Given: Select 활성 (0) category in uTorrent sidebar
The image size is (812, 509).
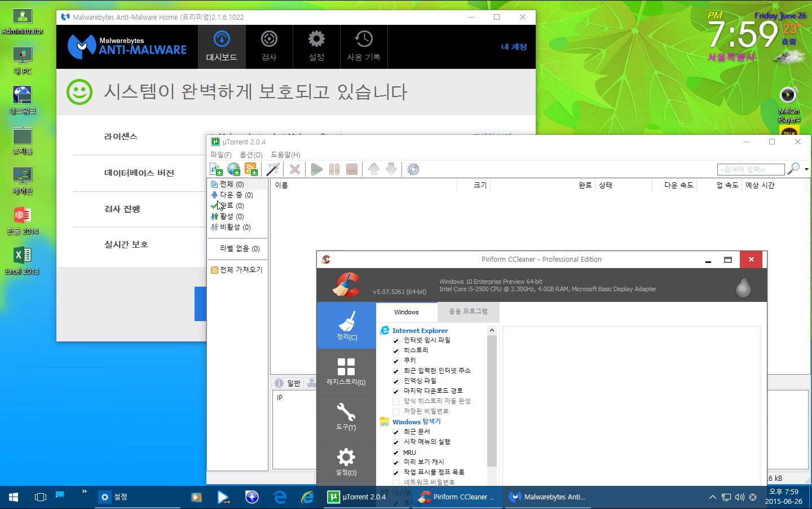Looking at the screenshot, I should [x=227, y=217].
